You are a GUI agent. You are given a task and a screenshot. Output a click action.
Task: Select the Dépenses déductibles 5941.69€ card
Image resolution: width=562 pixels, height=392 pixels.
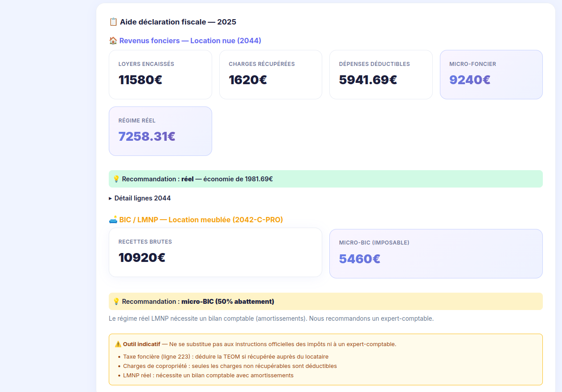(381, 74)
